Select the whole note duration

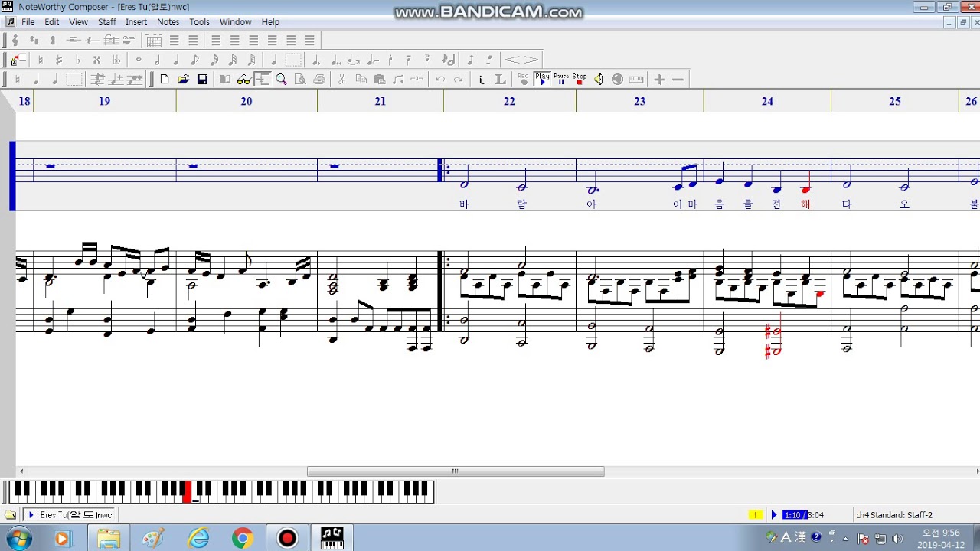click(139, 60)
